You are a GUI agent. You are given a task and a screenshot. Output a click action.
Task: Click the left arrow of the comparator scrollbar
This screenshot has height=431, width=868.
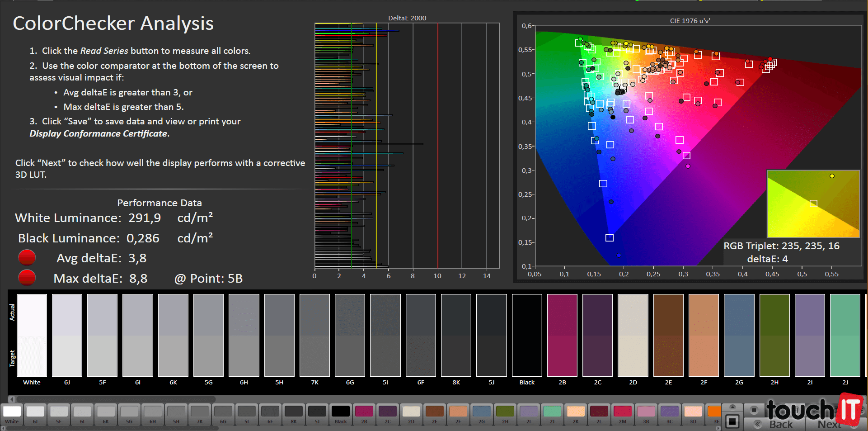click(12, 399)
